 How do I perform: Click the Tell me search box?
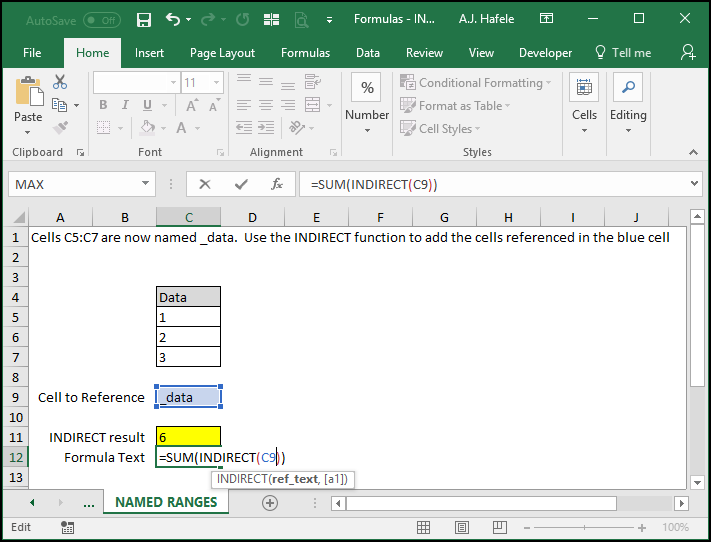(623, 53)
